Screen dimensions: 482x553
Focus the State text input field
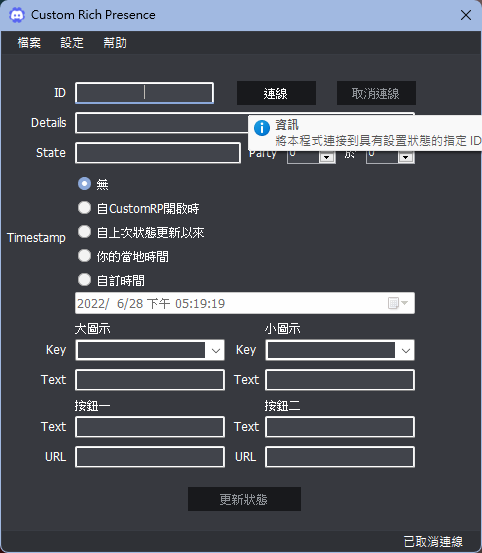(x=158, y=153)
